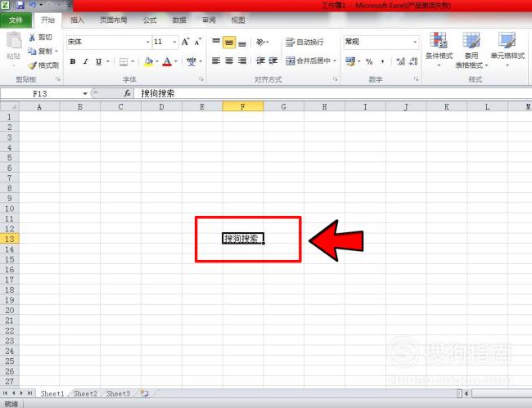Apply the yellow fill color bucket
The width and height of the screenshot is (532, 408).
tap(148, 61)
